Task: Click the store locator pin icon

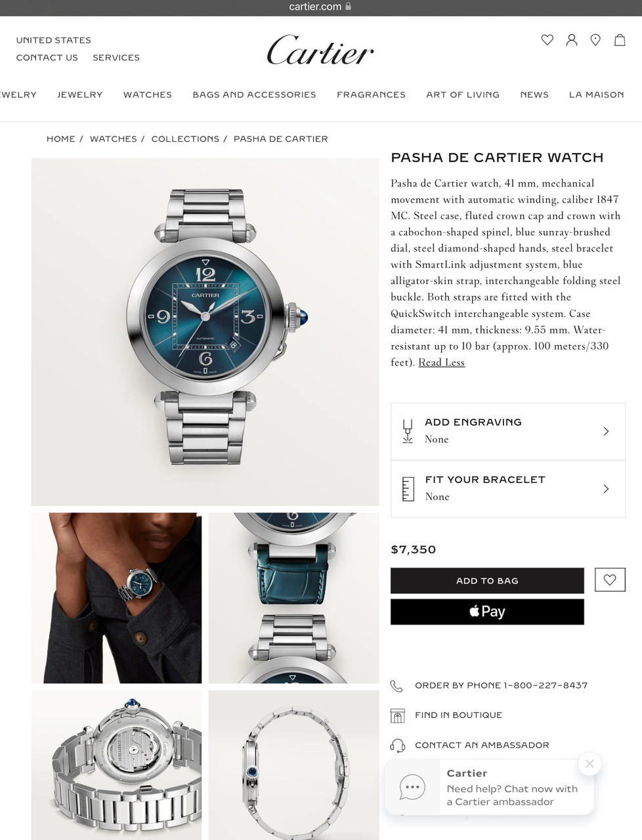Action: point(595,40)
